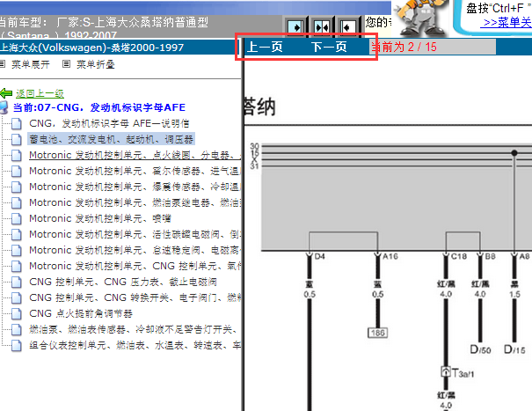Click page icon beside CNG,发动机标识字母 AFE—说明信
532x411 pixels.
point(17,123)
